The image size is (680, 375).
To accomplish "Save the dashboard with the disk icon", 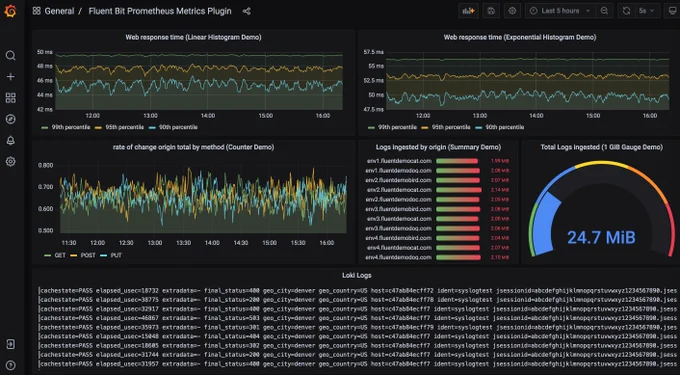I will coord(491,11).
